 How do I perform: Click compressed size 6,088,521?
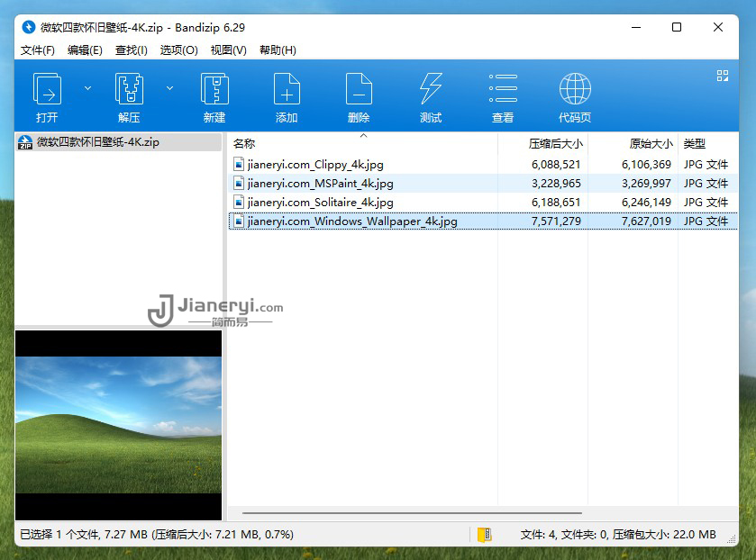click(556, 165)
